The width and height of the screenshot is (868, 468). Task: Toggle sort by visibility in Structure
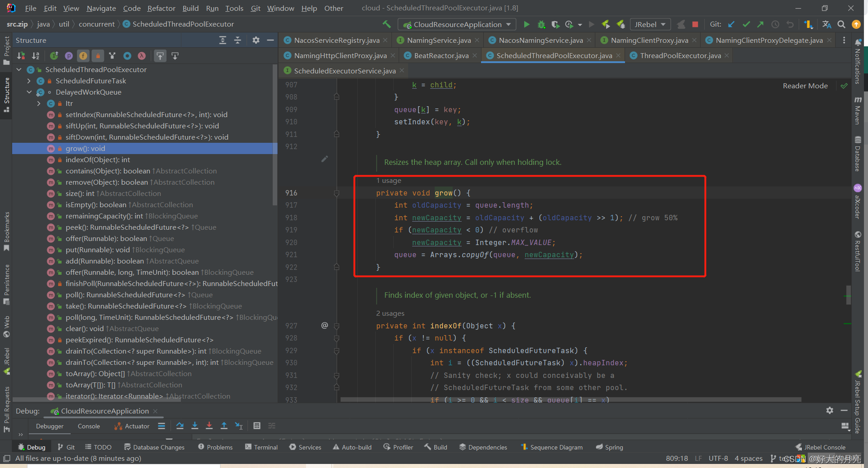[x=21, y=56]
